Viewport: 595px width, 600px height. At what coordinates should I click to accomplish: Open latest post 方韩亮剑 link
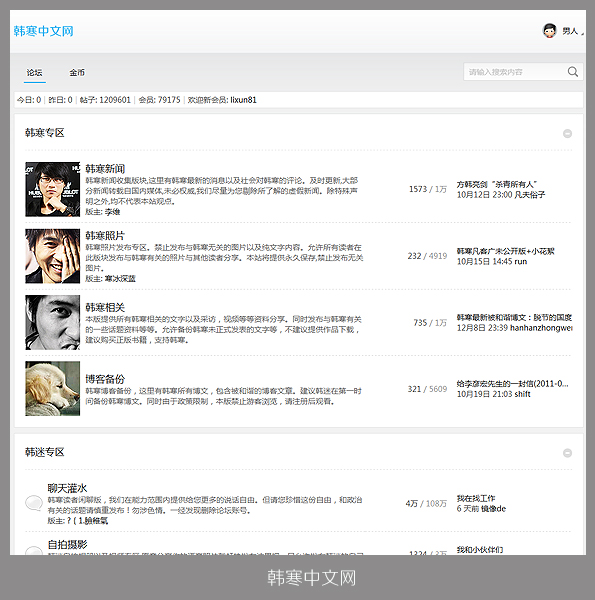pyautogui.click(x=497, y=184)
